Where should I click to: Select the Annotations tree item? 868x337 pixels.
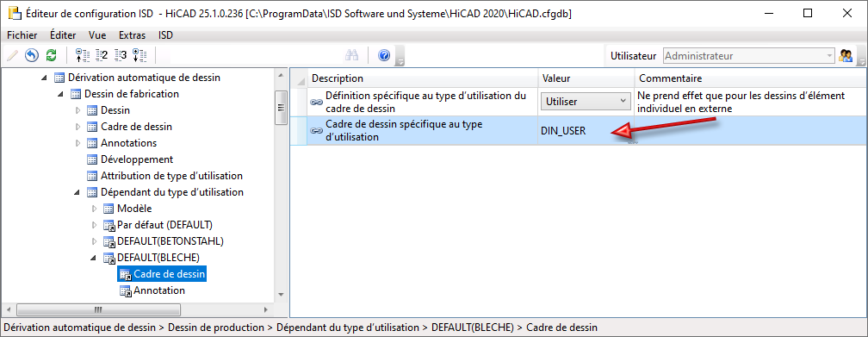pyautogui.click(x=128, y=143)
